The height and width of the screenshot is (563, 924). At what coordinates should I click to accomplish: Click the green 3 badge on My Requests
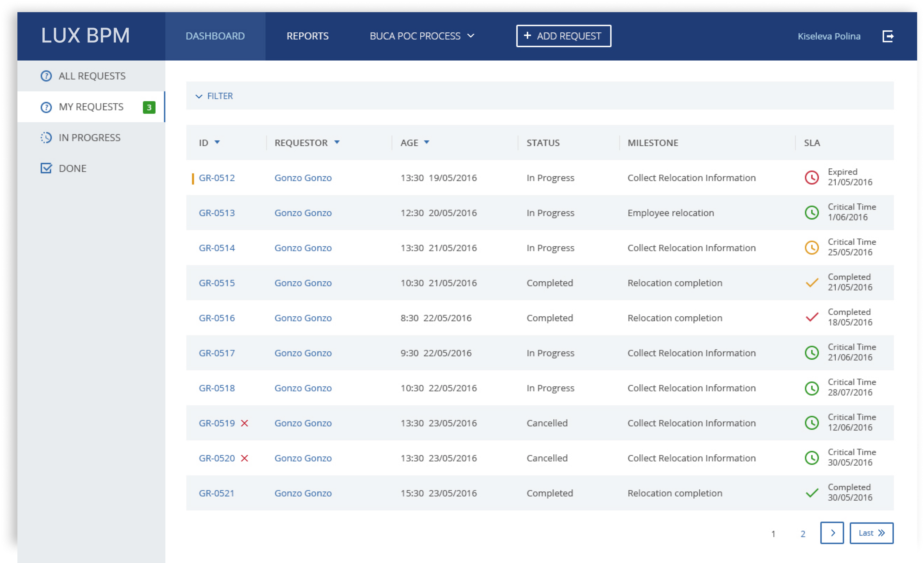click(149, 107)
